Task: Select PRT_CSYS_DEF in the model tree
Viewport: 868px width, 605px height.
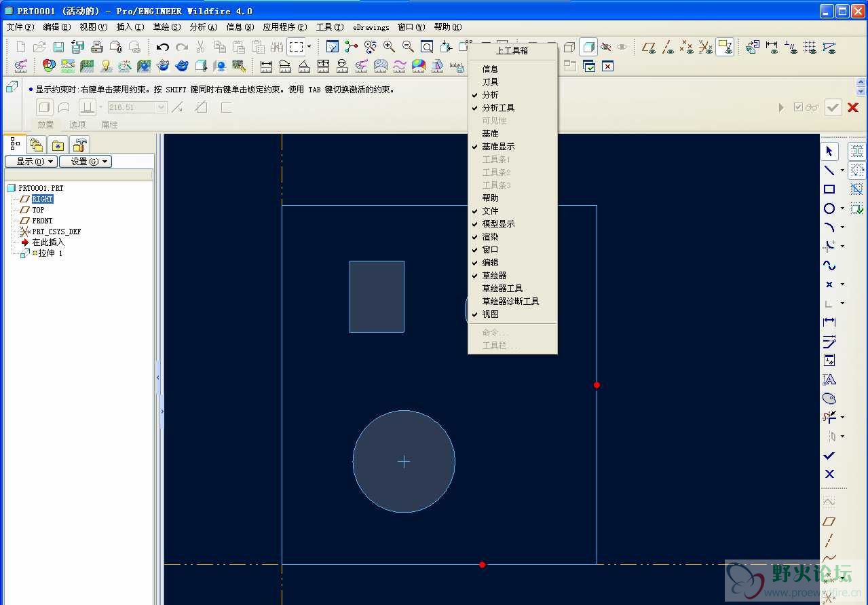Action: [x=56, y=232]
